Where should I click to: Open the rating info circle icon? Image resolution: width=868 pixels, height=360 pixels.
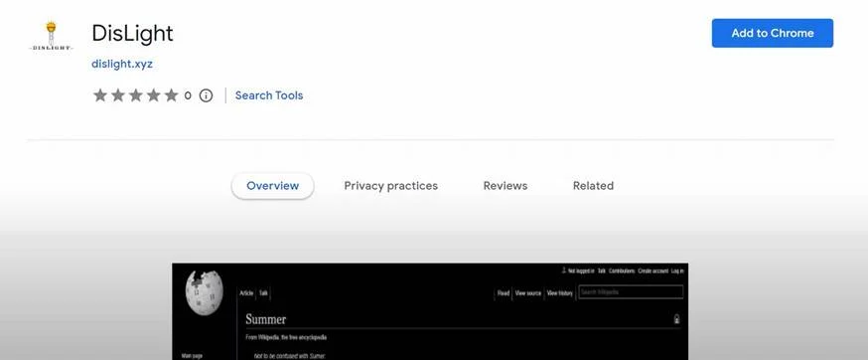click(x=206, y=95)
